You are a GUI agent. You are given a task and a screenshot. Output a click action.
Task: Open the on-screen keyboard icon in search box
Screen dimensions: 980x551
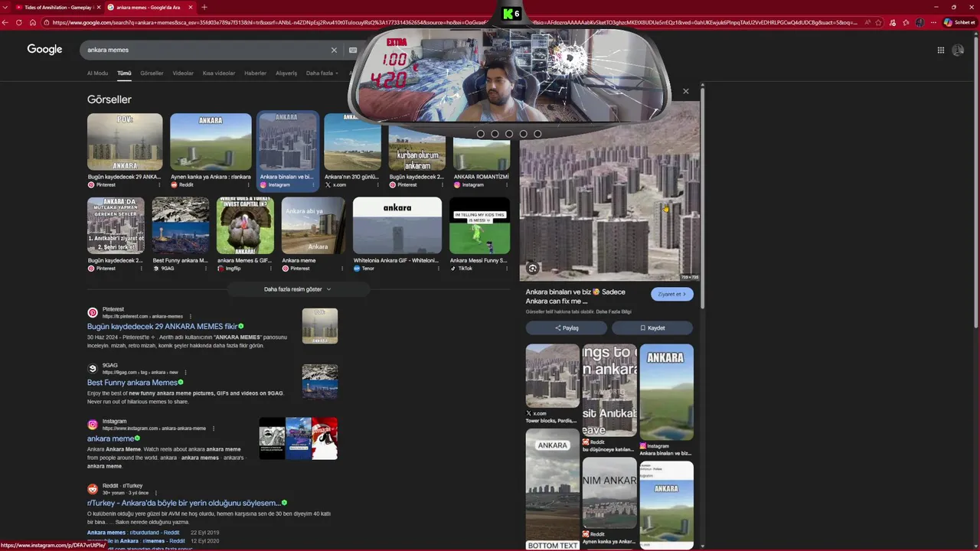[353, 50]
